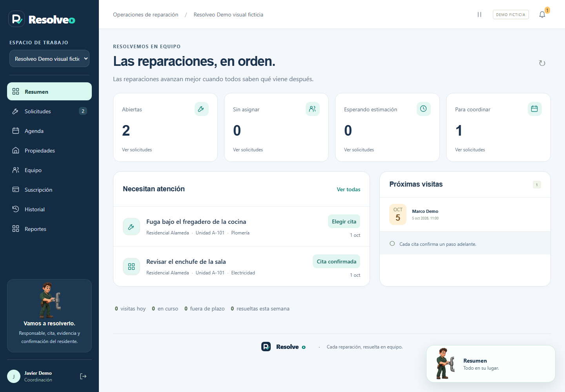Open notifications with the bell icon
This screenshot has height=392, width=565.
point(542,15)
